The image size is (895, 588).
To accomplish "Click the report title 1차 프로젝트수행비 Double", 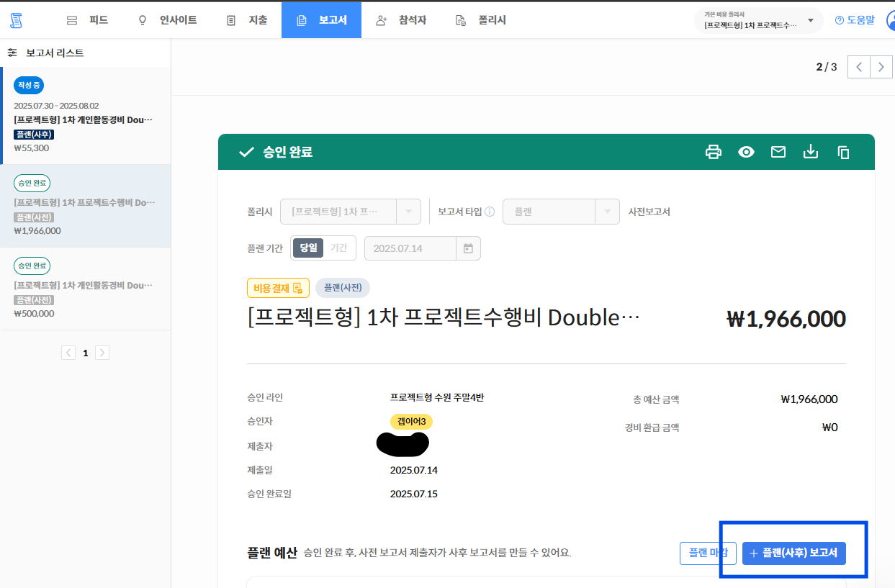I will (444, 317).
